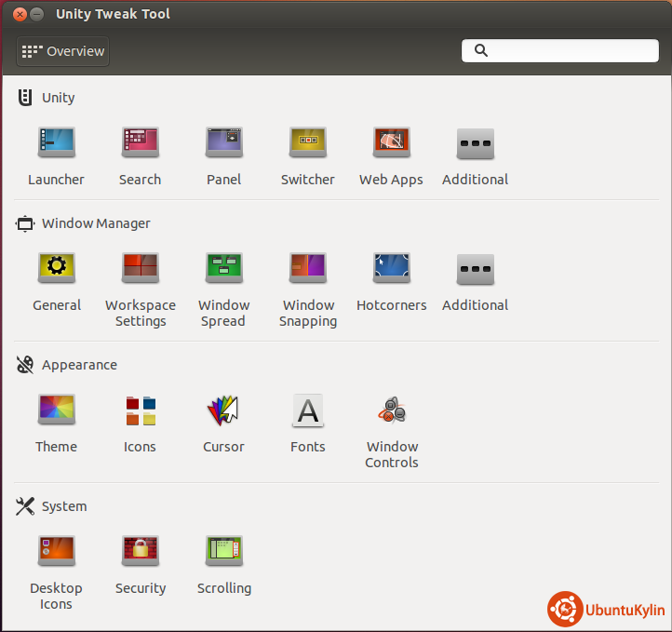
Task: Select the Window Spread icon
Action: [x=223, y=269]
